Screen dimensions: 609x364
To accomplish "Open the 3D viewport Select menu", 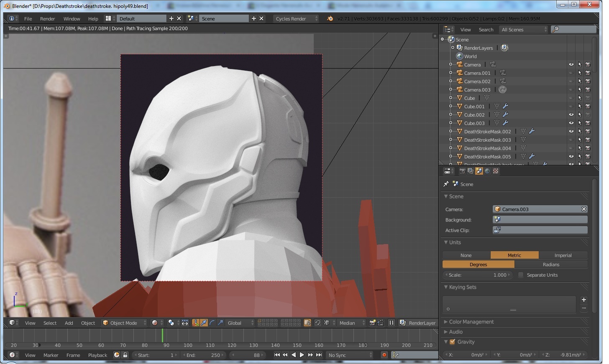I will (x=50, y=323).
